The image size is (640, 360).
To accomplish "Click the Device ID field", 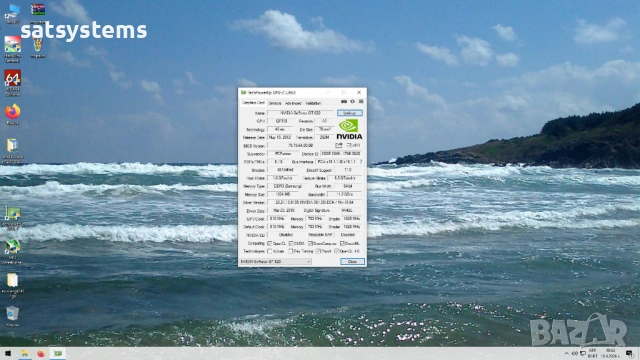I will [341, 153].
